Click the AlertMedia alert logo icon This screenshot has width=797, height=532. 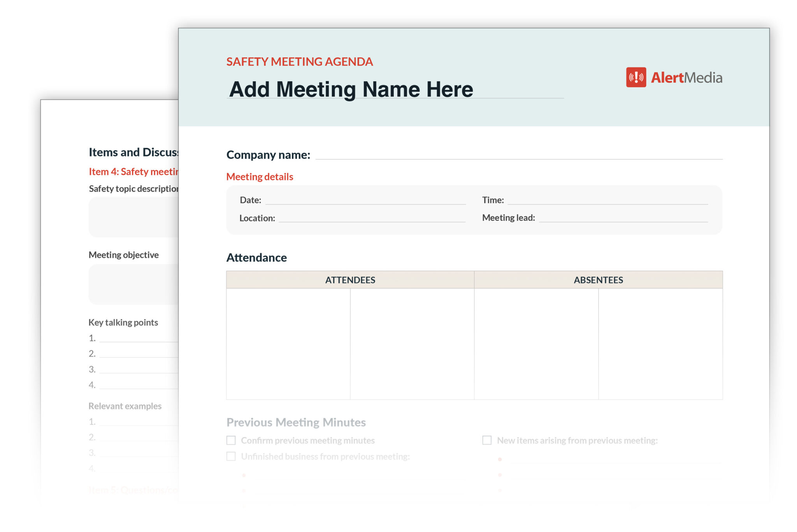point(635,77)
